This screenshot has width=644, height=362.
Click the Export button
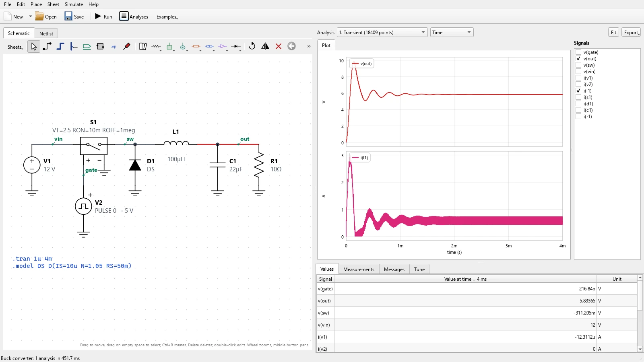[631, 33]
